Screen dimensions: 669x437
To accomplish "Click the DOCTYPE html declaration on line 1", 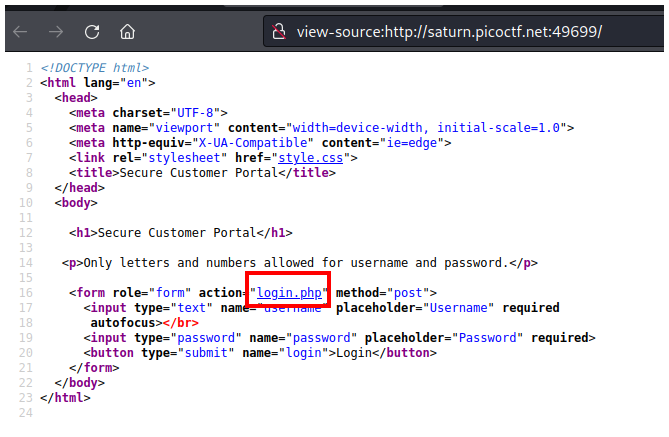I will click(96, 67).
